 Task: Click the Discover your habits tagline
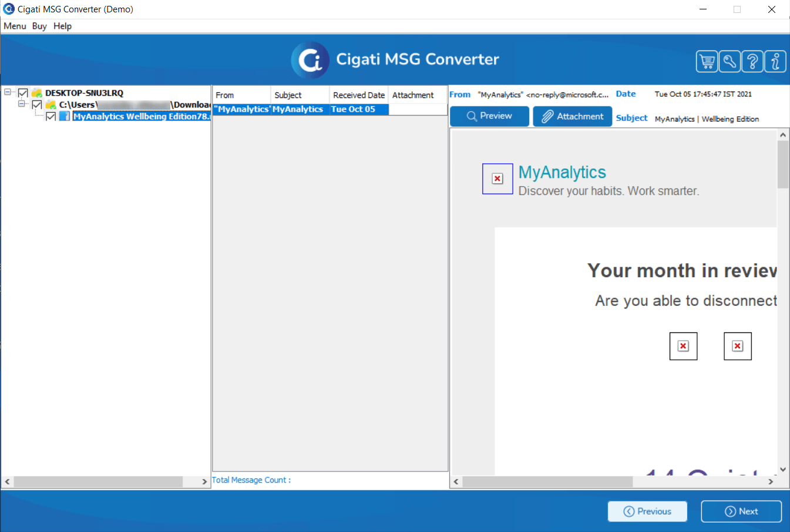click(x=609, y=191)
